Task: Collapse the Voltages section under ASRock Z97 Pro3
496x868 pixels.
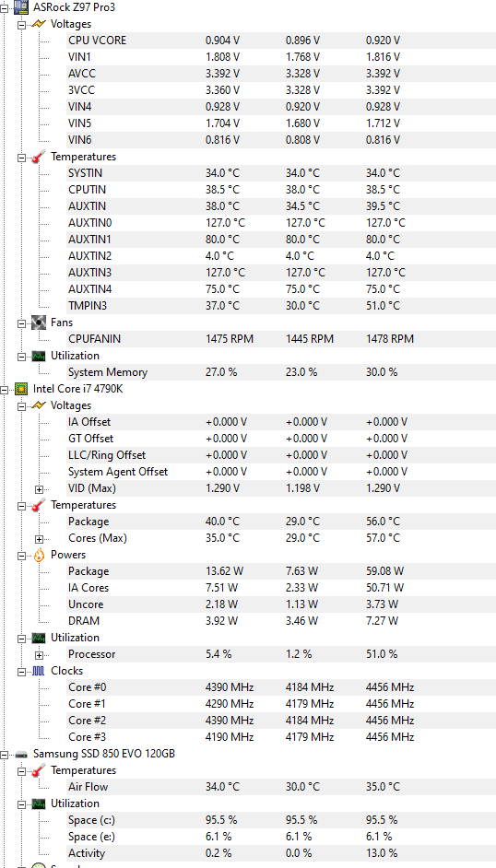Action: click(21, 24)
